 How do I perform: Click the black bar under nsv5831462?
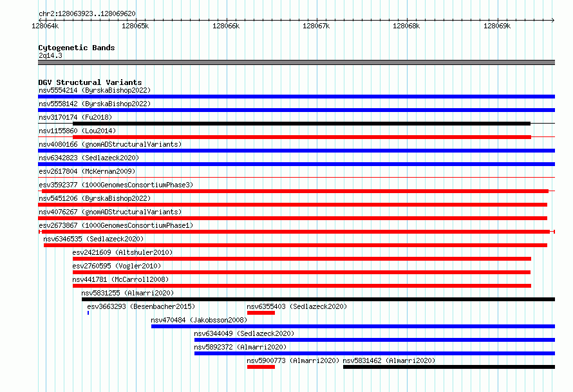coord(449,367)
